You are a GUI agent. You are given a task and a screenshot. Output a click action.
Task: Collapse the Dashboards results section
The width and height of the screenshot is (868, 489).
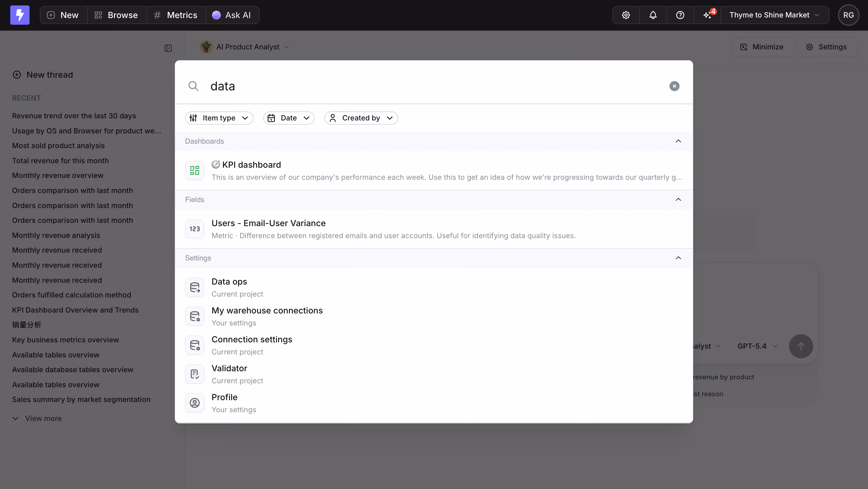678,141
